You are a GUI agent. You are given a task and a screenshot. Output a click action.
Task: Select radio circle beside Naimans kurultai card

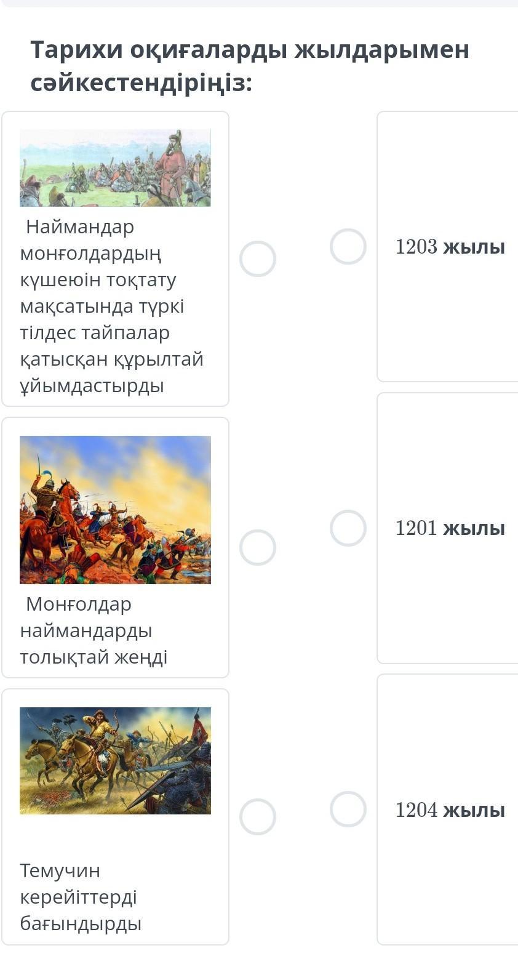tap(258, 259)
